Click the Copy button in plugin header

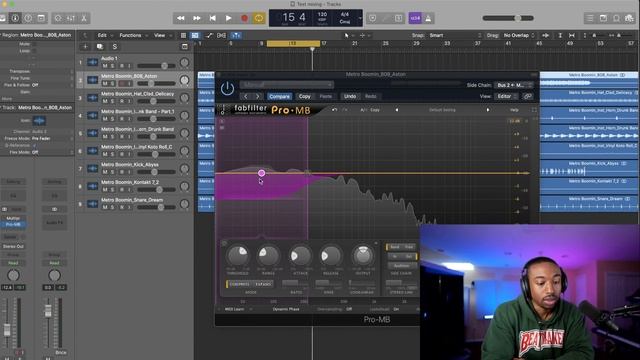click(304, 96)
